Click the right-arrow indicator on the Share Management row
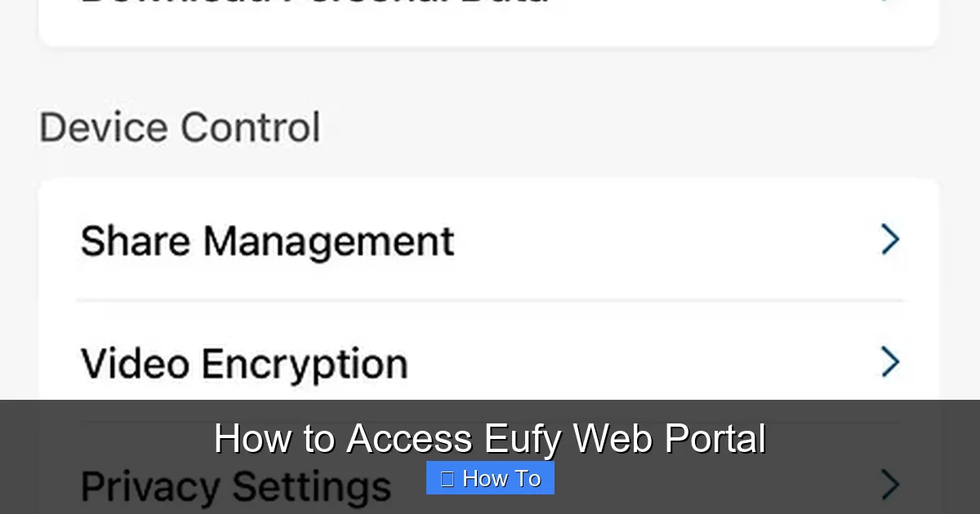Image resolution: width=980 pixels, height=514 pixels. [x=891, y=239]
